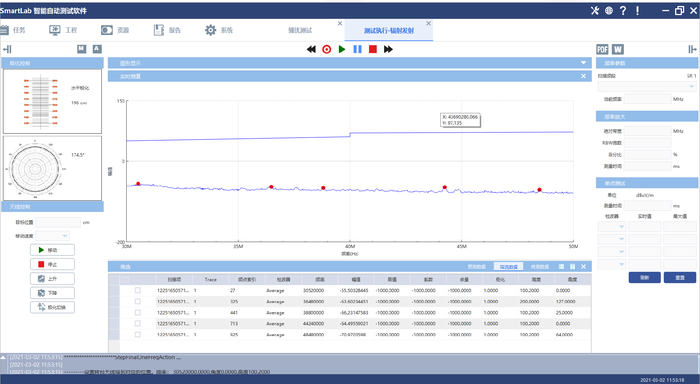Open the third detector dropdown
This screenshot has width=700, height=384.
point(611,252)
